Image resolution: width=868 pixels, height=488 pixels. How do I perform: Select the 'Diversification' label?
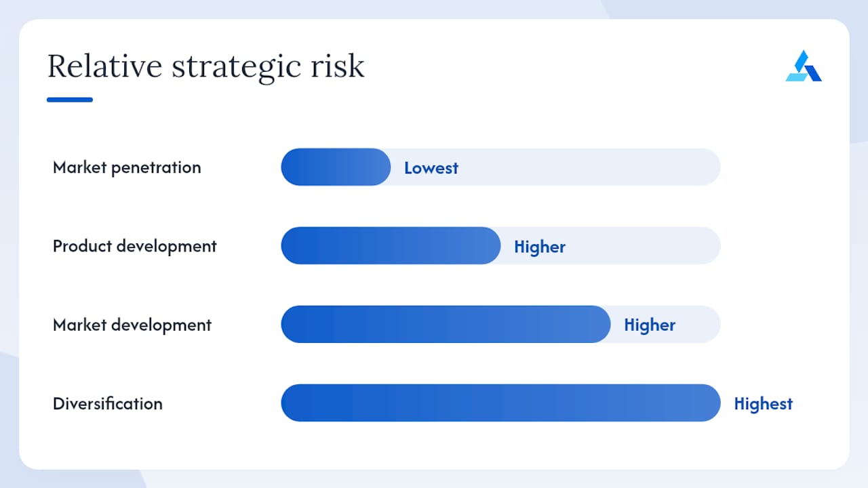point(108,403)
